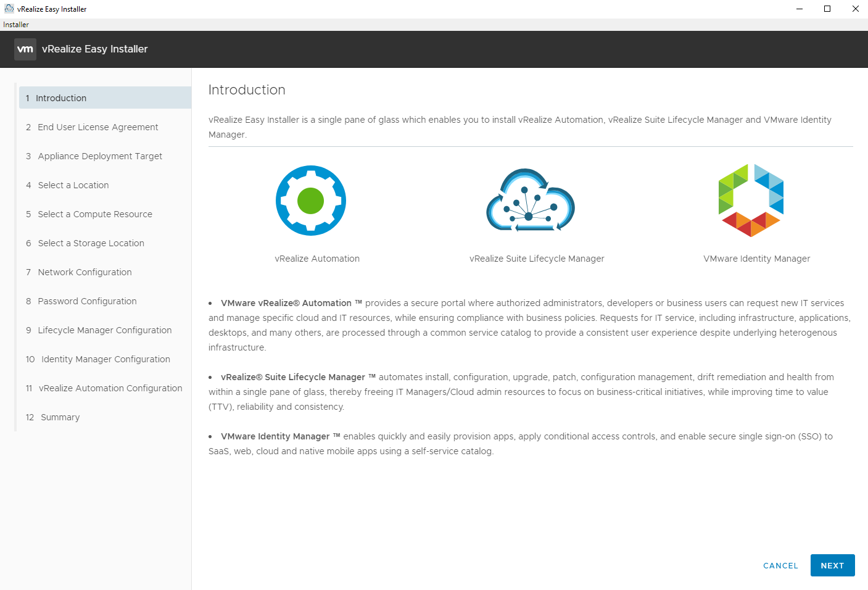The width and height of the screenshot is (868, 590).
Task: Click the vRealize Automation gear icon
Action: (311, 201)
